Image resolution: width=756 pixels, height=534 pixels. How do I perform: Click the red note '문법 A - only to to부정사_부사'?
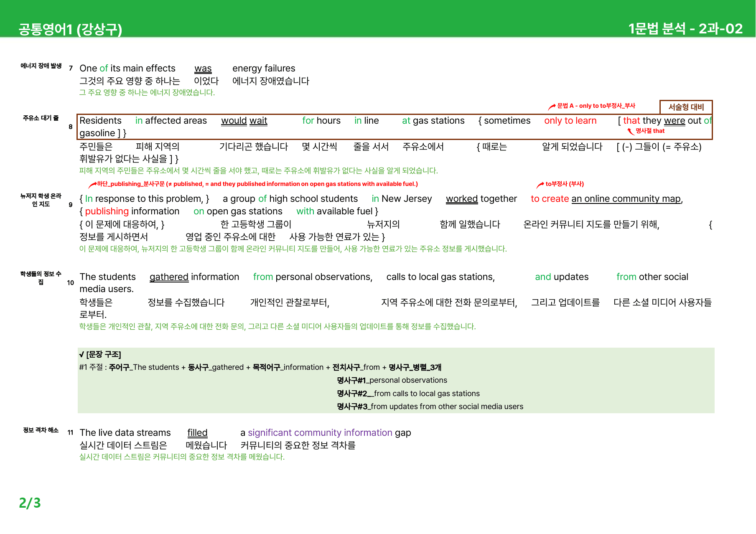pyautogui.click(x=596, y=106)
